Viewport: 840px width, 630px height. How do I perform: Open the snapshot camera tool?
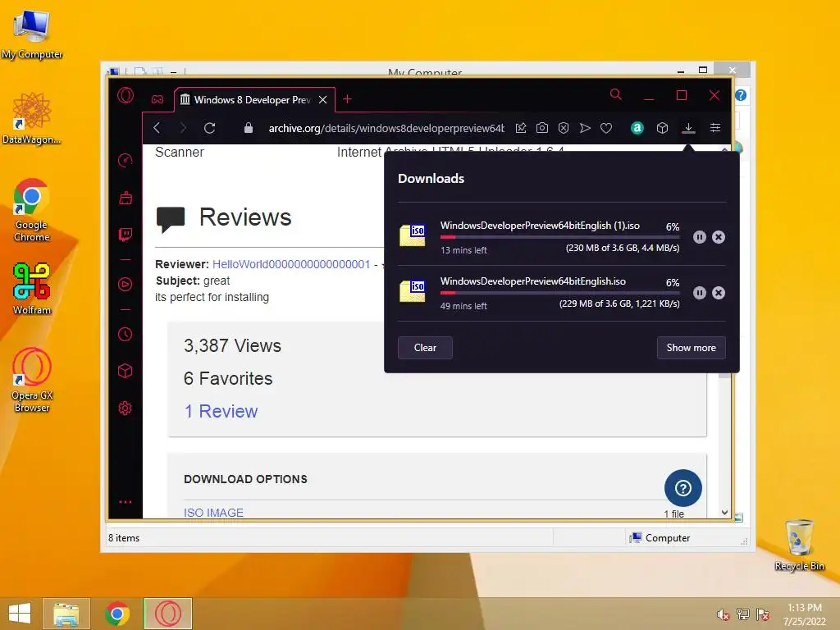point(542,128)
